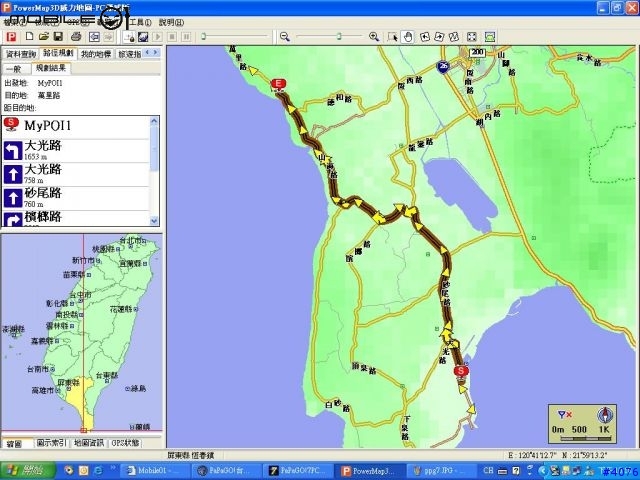Switch to the 路徑規劃 tab
Screen dimensions: 640x480
tap(58, 53)
